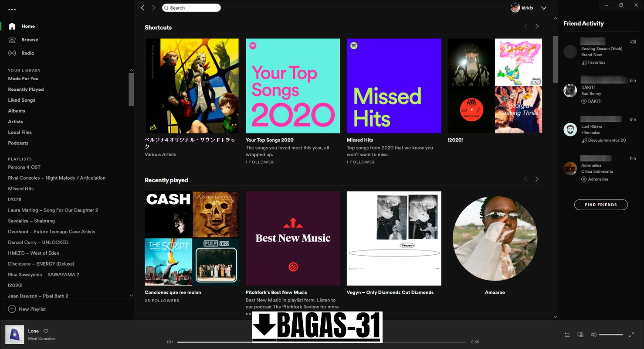The height and width of the screenshot is (349, 644).
Task: Open the default silhouette friend avatar
Action: click(570, 51)
